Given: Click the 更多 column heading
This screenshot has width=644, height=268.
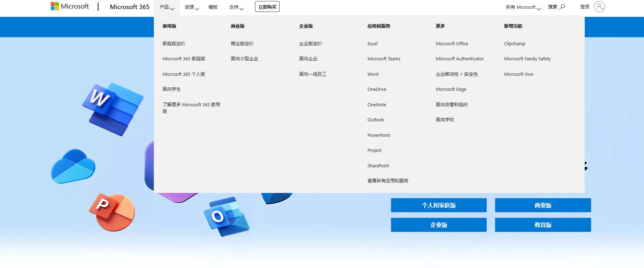Looking at the screenshot, I should tap(440, 26).
